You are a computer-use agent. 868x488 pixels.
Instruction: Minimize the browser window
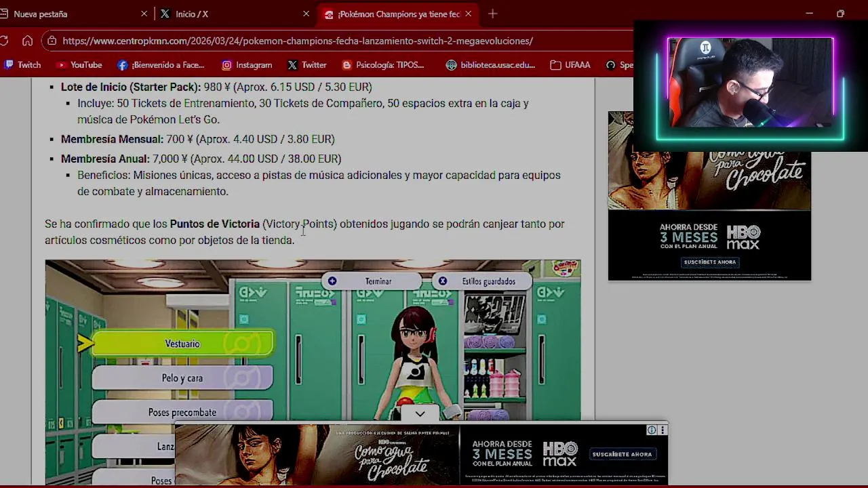pyautogui.click(x=809, y=14)
